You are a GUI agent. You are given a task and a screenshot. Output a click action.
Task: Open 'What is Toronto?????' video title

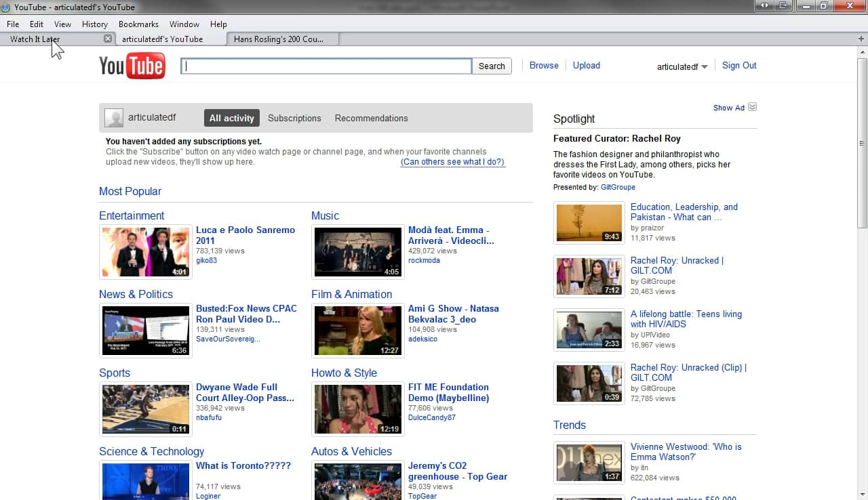click(243, 465)
